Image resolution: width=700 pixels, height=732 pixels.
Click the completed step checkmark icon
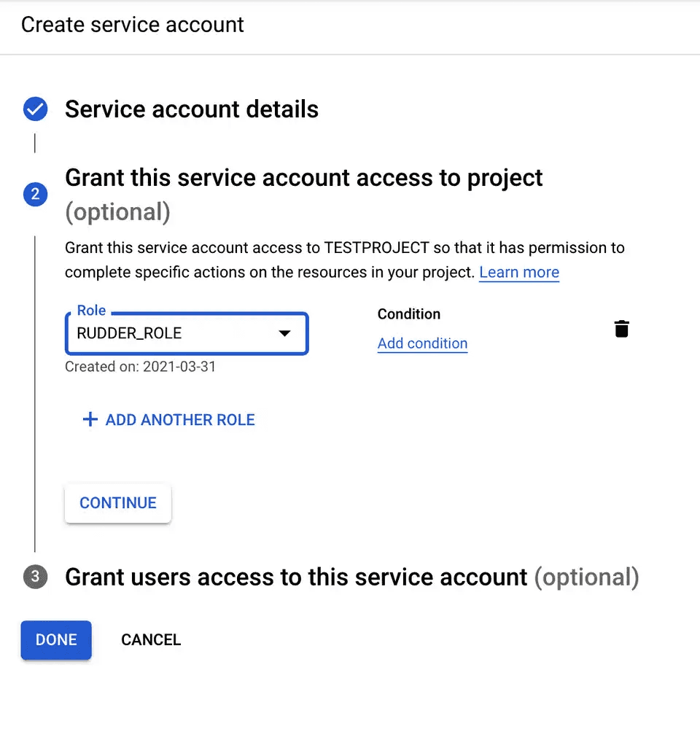(x=35, y=110)
